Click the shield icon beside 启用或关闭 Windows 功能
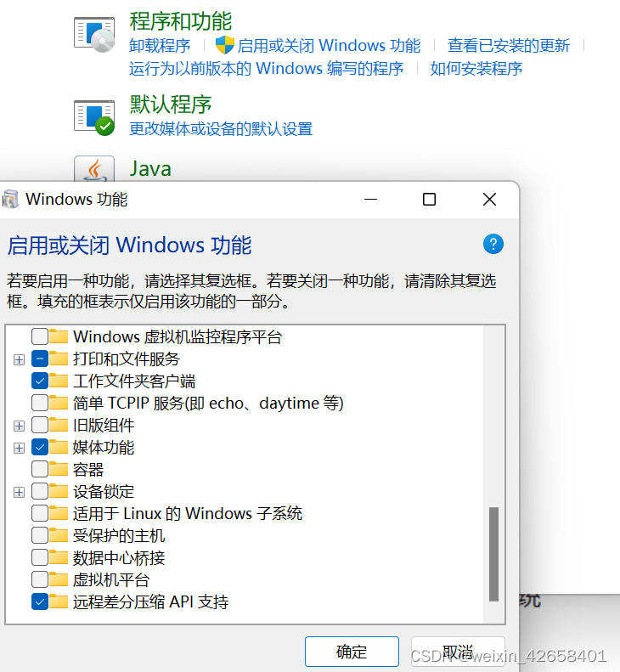Screen dimensions: 620x672 (224, 45)
